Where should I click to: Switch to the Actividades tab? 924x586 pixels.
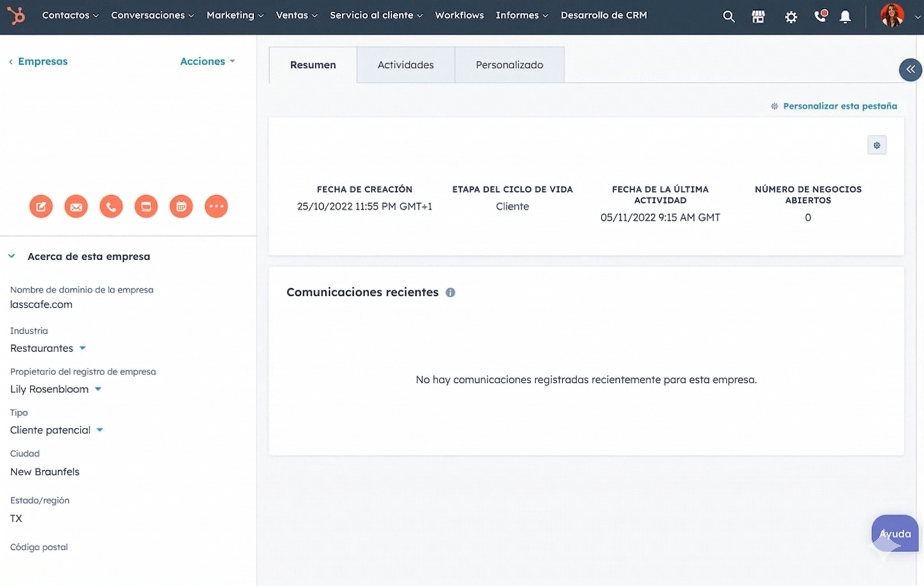406,65
